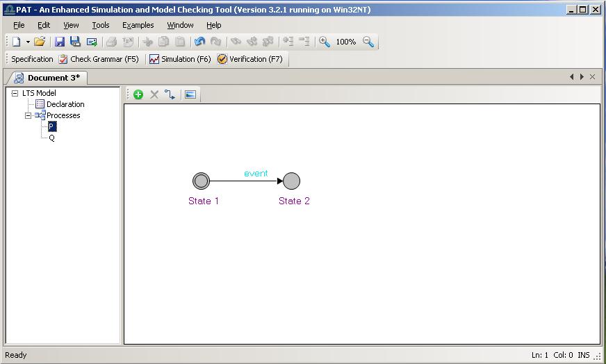Add a new state with the green plus icon
Screen dimensions: 606x364
coord(138,94)
